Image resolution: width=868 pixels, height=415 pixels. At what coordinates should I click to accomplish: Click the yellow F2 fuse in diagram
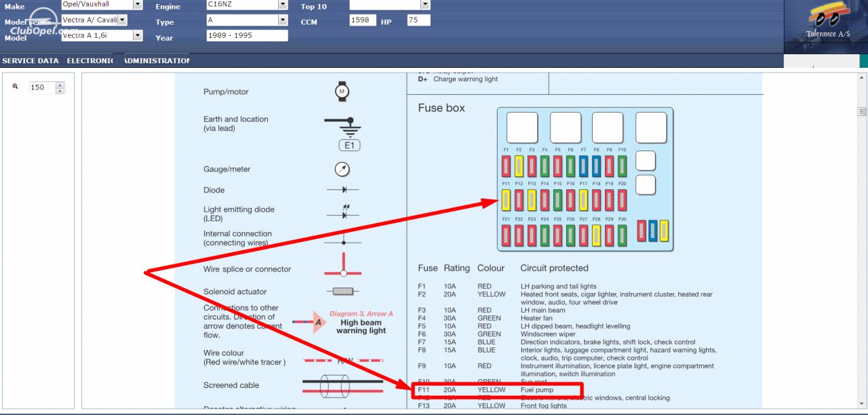click(519, 166)
